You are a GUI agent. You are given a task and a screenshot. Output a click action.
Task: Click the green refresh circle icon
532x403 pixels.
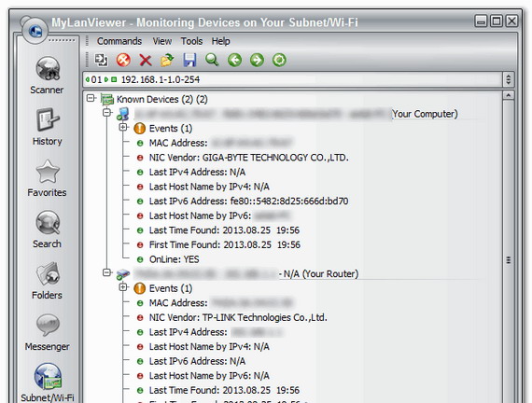click(279, 60)
